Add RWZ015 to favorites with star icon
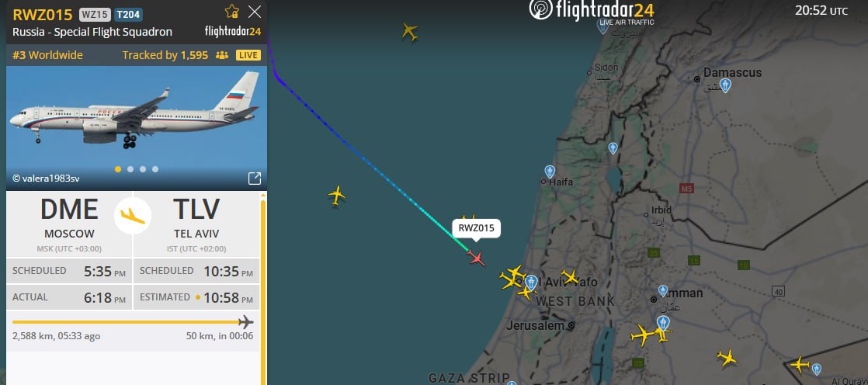Image resolution: width=868 pixels, height=385 pixels. [x=232, y=12]
